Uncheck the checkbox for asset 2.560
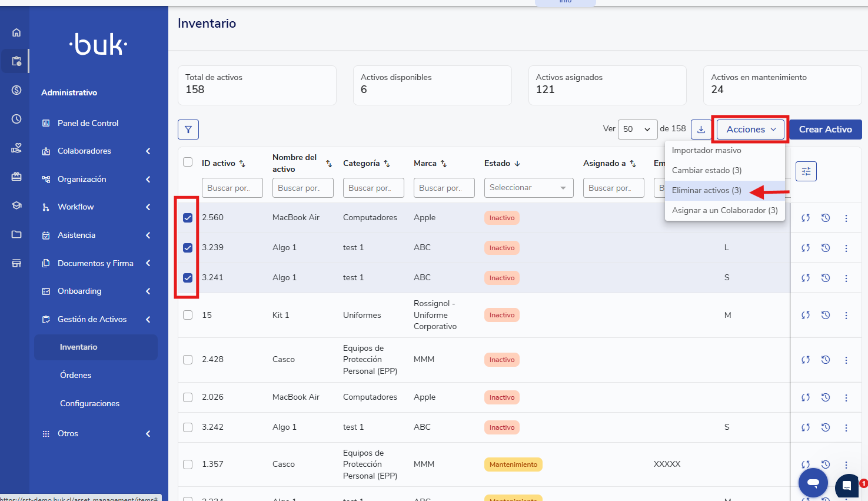The height and width of the screenshot is (501, 868). pos(188,218)
